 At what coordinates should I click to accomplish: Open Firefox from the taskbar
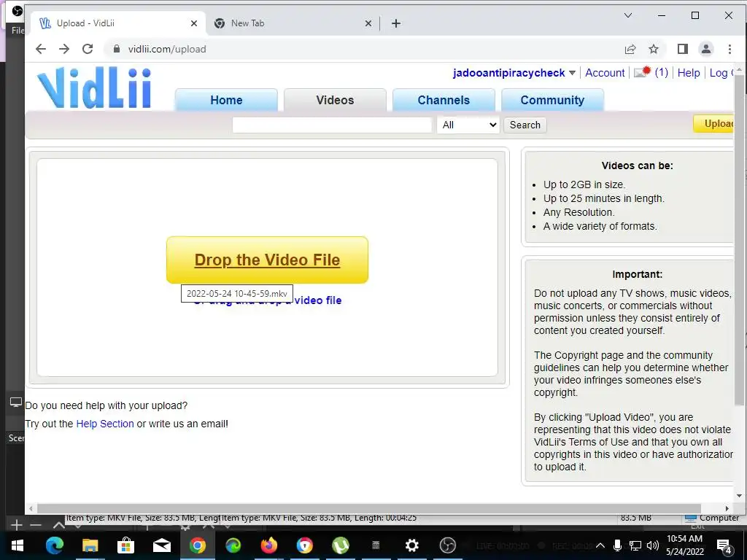point(268,545)
